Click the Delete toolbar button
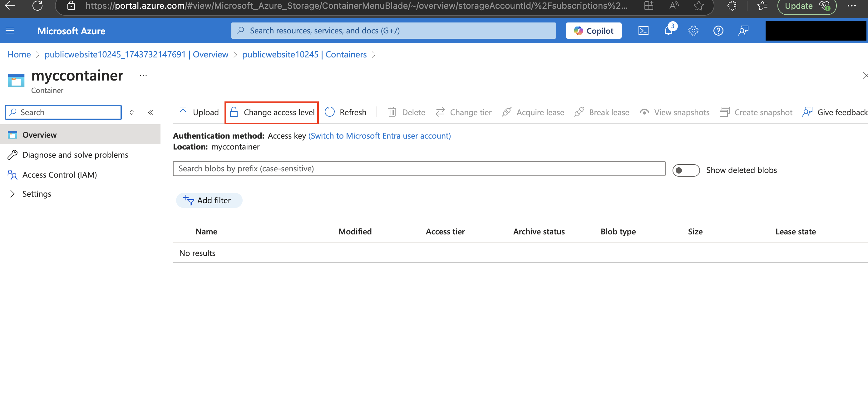The height and width of the screenshot is (417, 868). point(407,112)
